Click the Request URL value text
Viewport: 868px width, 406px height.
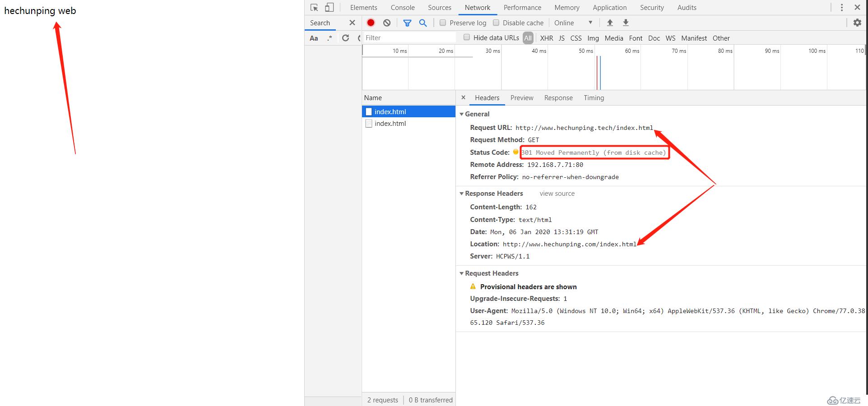coord(584,128)
